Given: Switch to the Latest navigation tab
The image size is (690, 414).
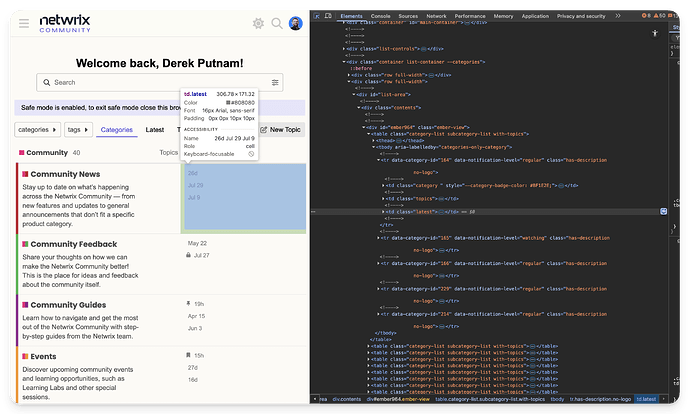Looking at the screenshot, I should pyautogui.click(x=155, y=130).
